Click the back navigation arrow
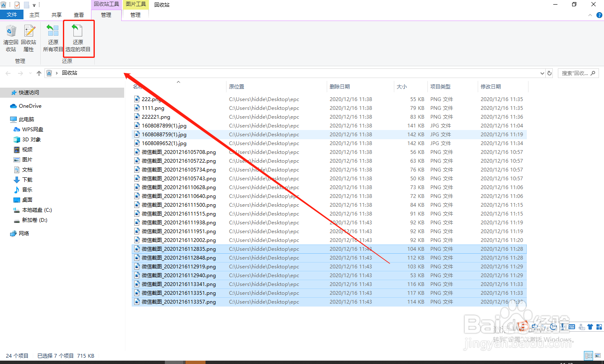The width and height of the screenshot is (604, 364). [8, 73]
